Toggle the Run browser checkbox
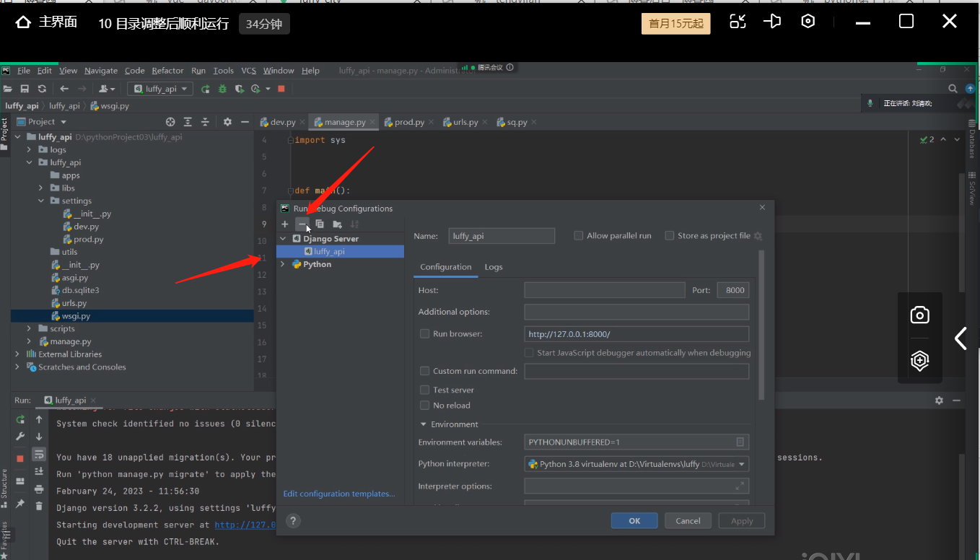Screen dimensions: 980x560 click(425, 334)
